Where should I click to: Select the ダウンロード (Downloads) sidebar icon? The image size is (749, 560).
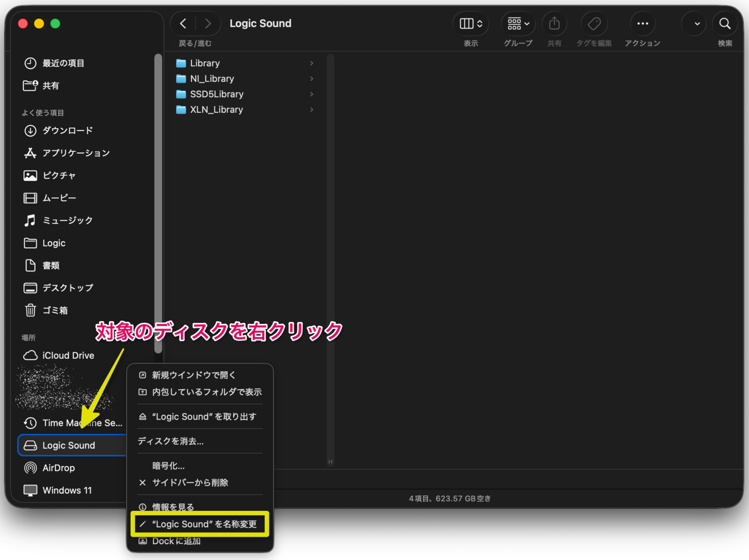30,131
